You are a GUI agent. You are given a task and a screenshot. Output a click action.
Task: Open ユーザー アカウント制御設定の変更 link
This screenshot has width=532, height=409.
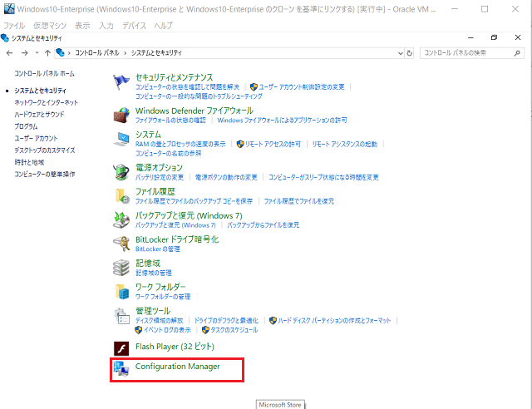click(302, 87)
